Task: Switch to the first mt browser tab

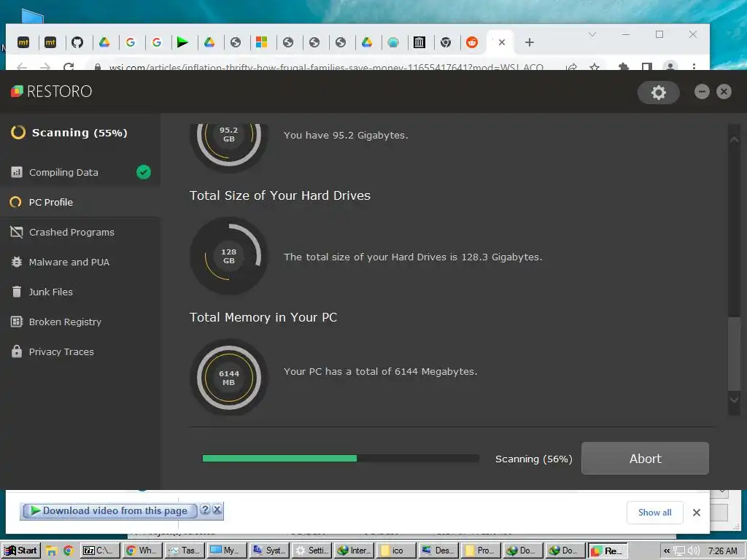Action: (x=23, y=42)
